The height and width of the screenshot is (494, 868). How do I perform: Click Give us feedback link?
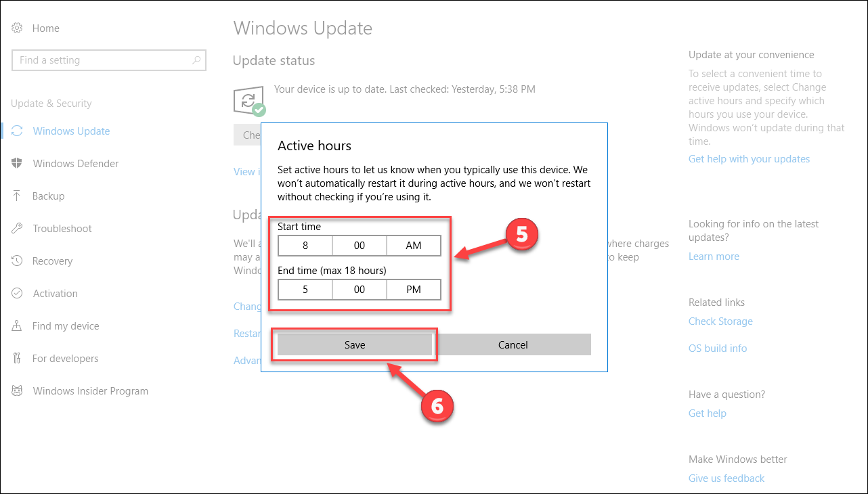click(x=726, y=478)
